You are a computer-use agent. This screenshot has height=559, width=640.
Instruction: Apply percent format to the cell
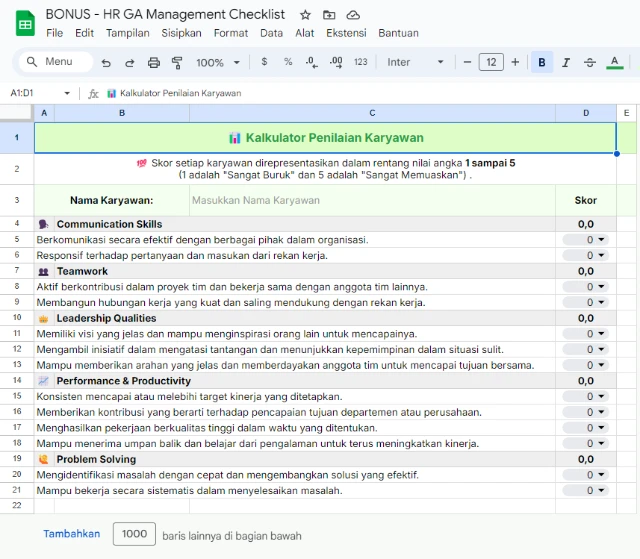coord(288,62)
